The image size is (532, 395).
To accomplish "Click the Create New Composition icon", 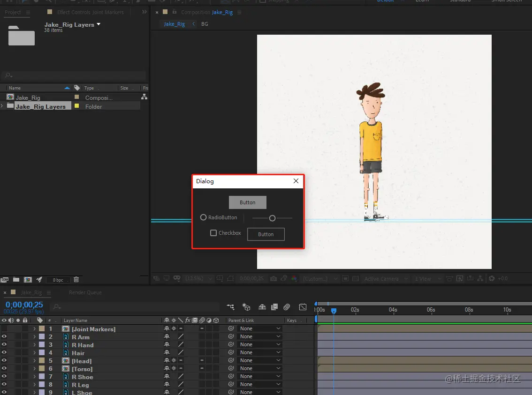I will click(28, 280).
